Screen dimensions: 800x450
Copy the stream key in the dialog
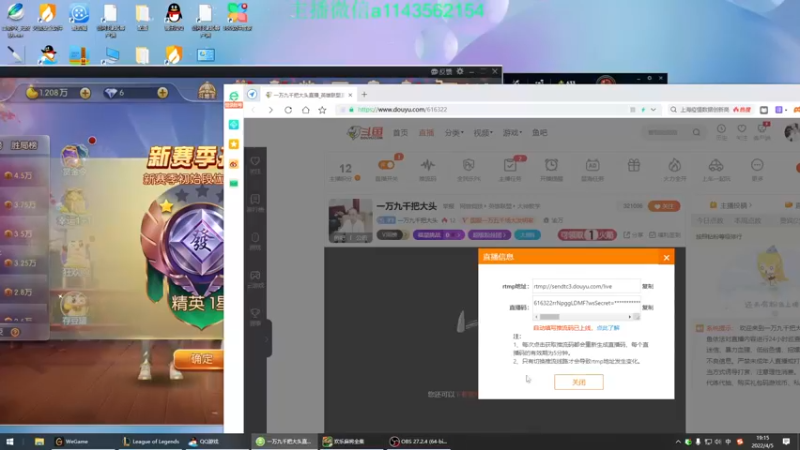[647, 308]
